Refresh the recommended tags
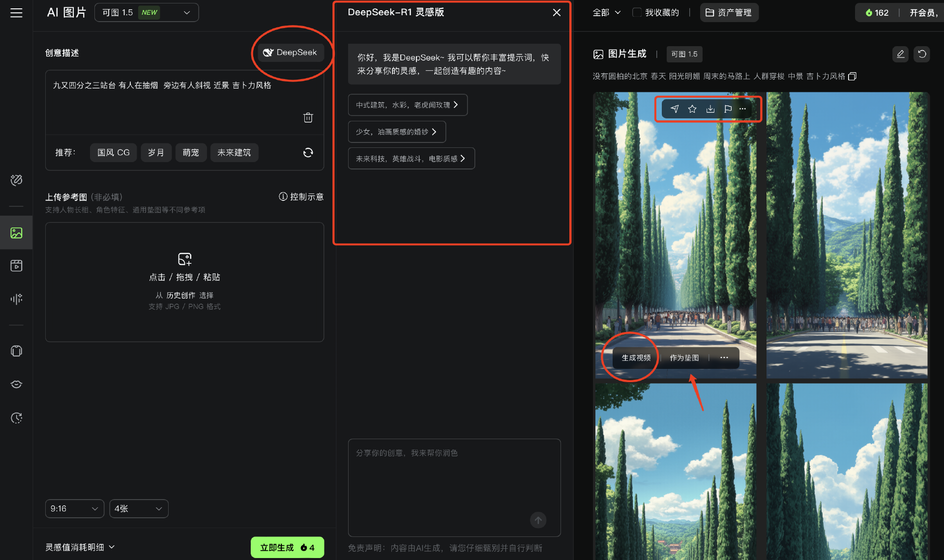944x560 pixels. point(308,153)
